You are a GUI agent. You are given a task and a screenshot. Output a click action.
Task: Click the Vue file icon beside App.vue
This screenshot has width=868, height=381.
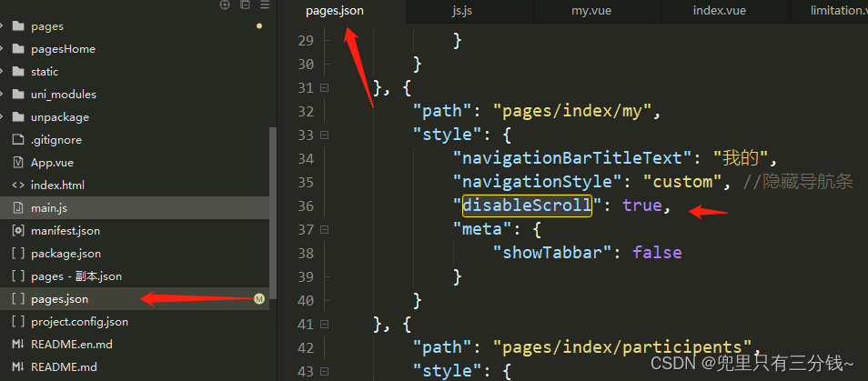pos(18,163)
